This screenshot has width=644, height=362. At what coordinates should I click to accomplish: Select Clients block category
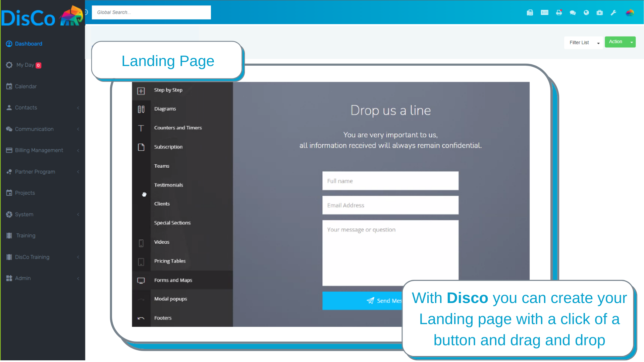162,204
